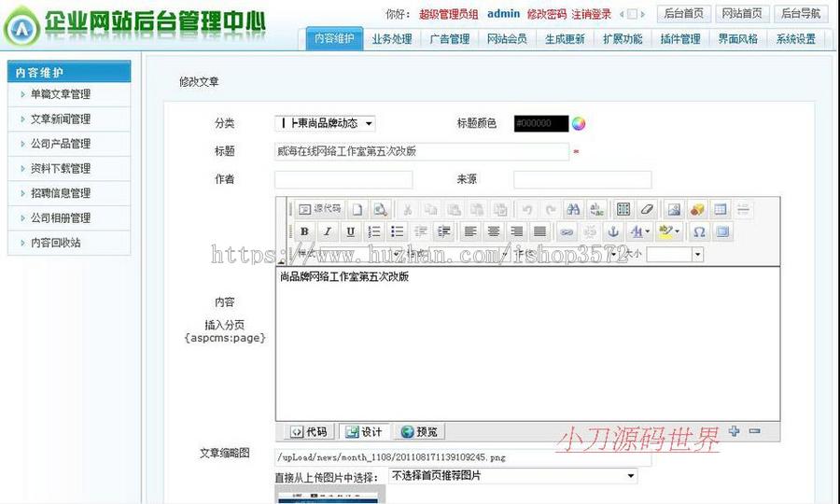Viewport: 840px width, 504px height.
Task: Open the color wheel picker icon
Action: pos(579,124)
